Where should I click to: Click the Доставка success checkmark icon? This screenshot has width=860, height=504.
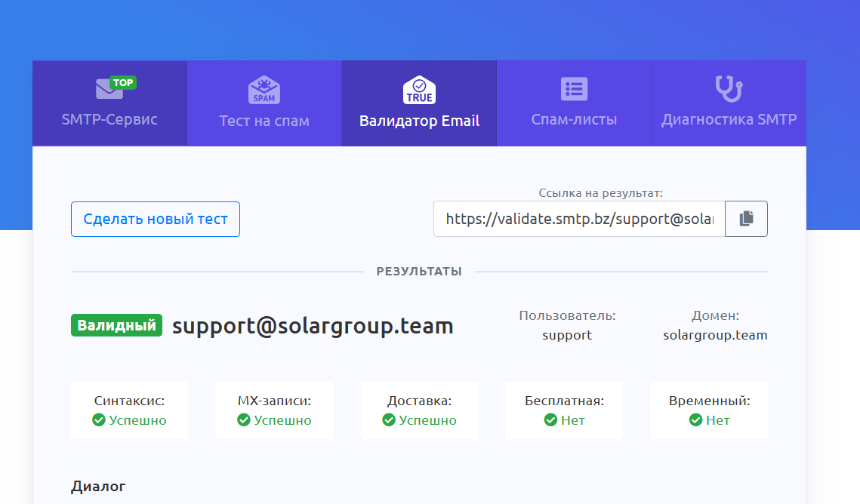[389, 420]
